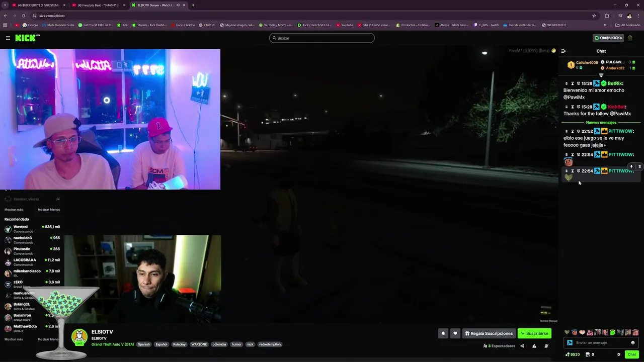Click Regala Suscripciones gift button

click(x=489, y=333)
